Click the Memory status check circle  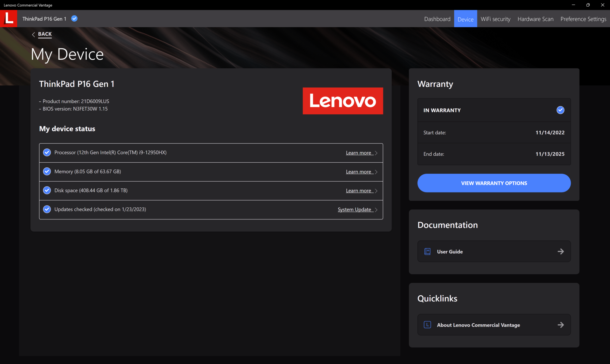click(47, 172)
